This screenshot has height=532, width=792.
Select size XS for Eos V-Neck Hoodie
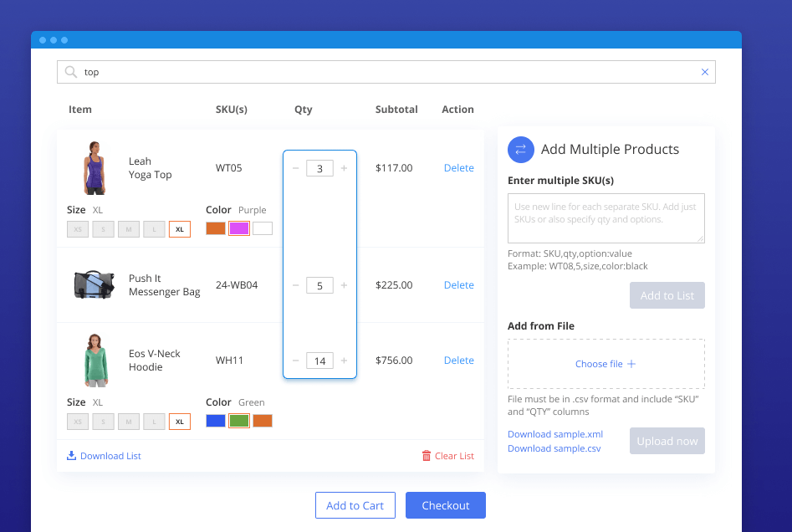tap(78, 421)
